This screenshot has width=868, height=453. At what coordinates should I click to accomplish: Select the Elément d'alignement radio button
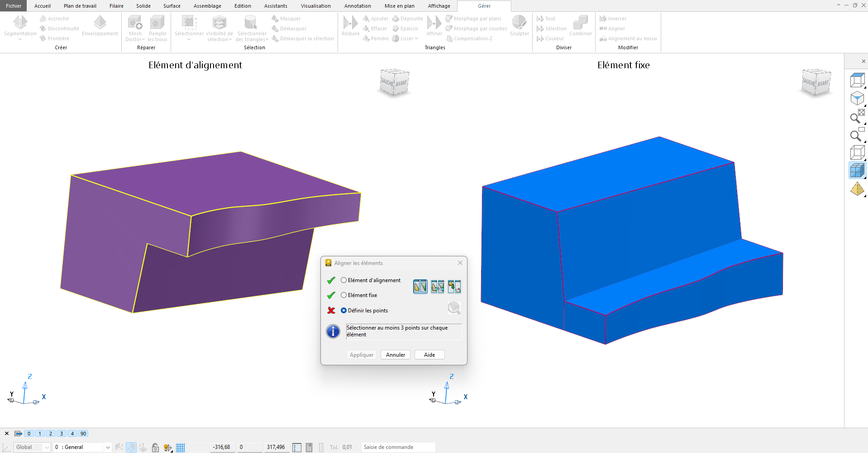click(343, 280)
